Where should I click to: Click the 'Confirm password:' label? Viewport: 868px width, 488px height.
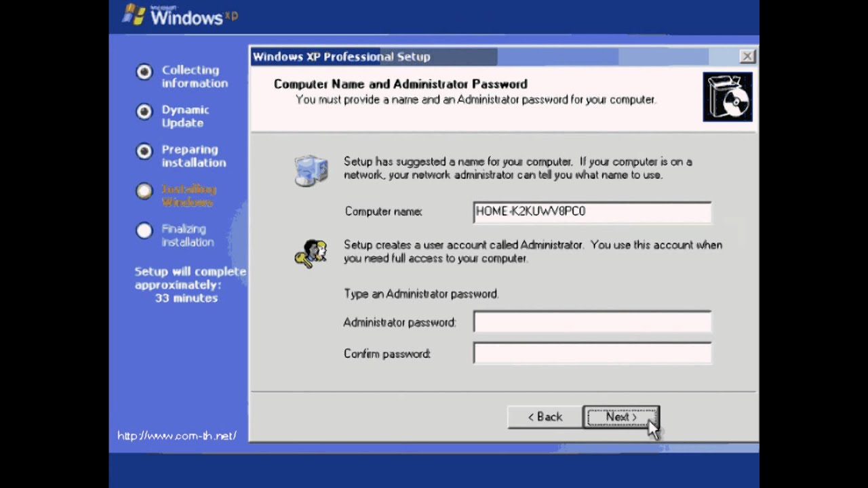[387, 354]
